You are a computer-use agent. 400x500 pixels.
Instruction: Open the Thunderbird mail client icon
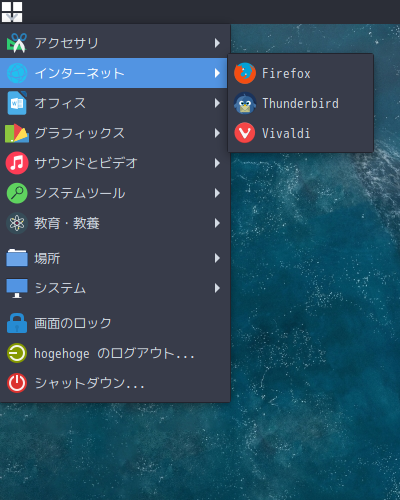pos(245,103)
